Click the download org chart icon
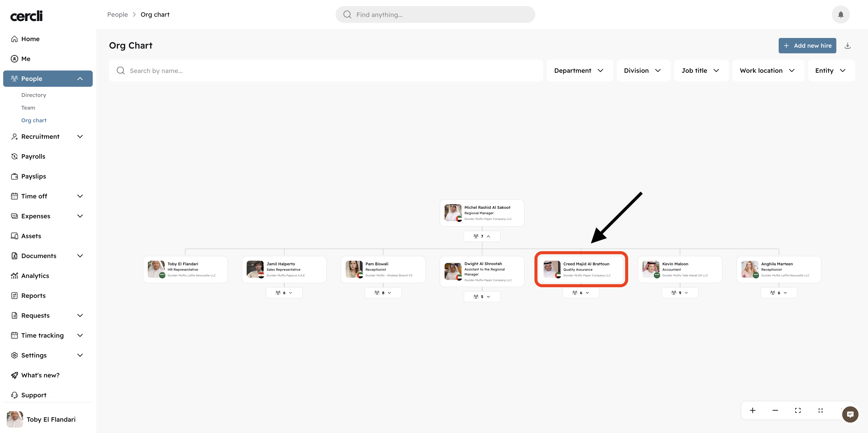The height and width of the screenshot is (433, 868). [x=847, y=46]
